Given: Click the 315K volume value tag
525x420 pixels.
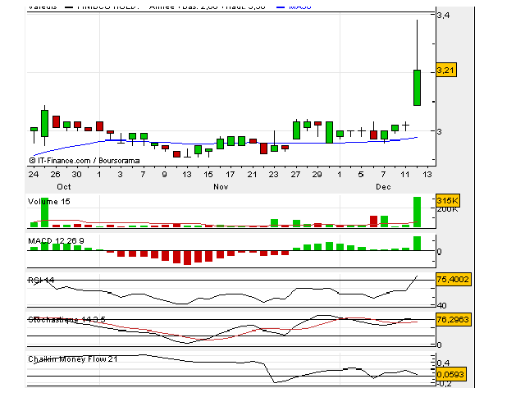Looking at the screenshot, I should tap(448, 201).
